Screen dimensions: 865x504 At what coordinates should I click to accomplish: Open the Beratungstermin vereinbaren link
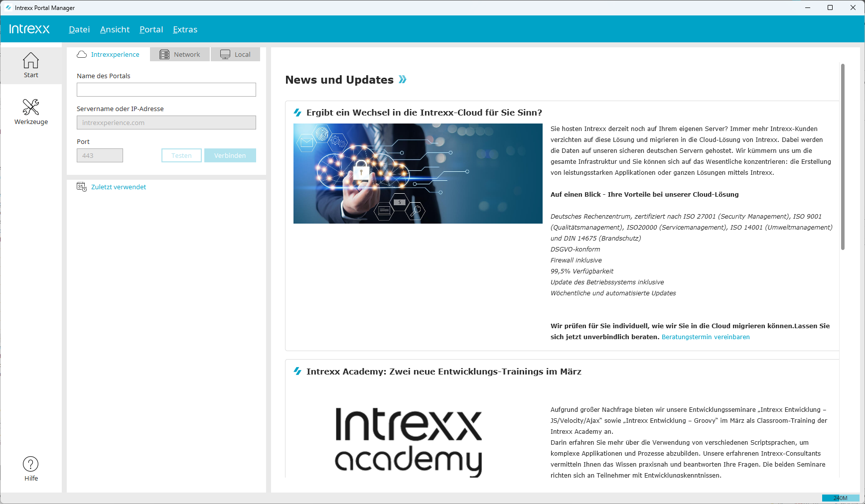706,337
